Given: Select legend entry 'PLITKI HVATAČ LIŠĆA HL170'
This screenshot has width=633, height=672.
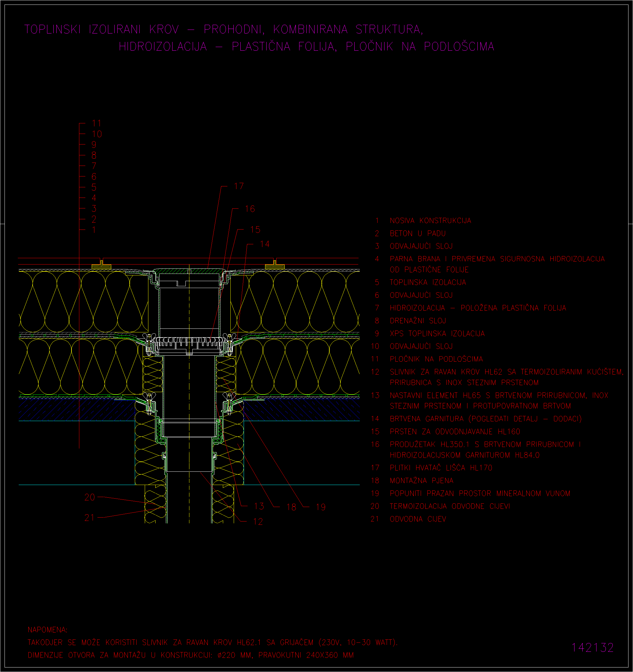Looking at the screenshot, I should (441, 468).
